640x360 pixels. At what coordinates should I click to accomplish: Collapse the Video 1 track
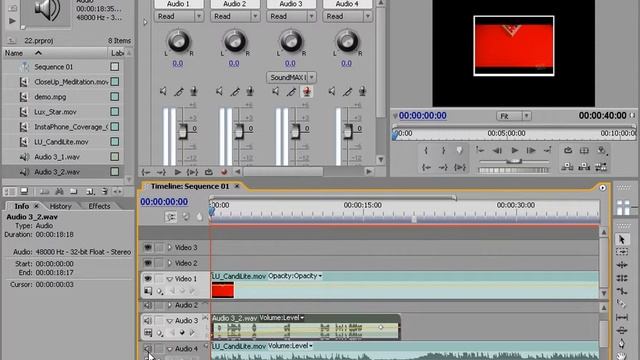pyautogui.click(x=169, y=279)
